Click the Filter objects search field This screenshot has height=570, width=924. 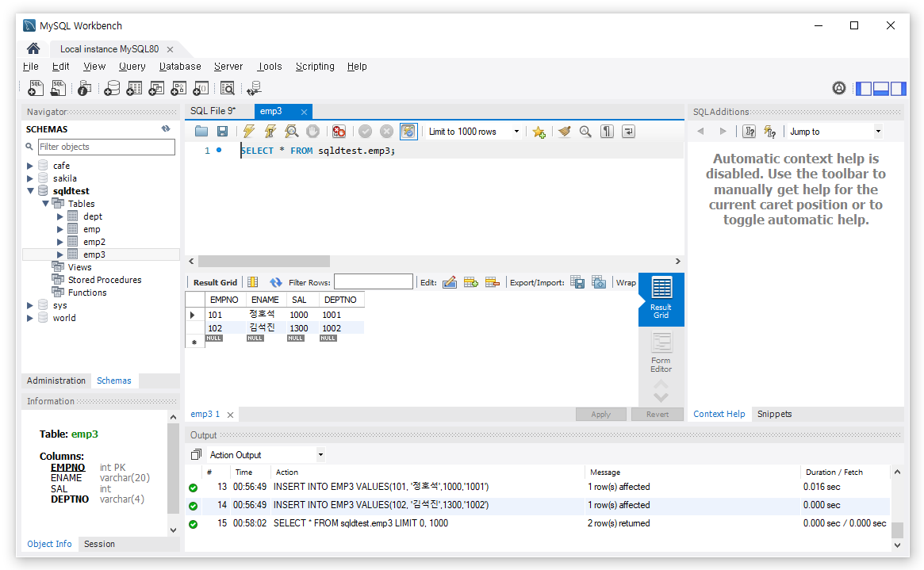[x=106, y=147]
